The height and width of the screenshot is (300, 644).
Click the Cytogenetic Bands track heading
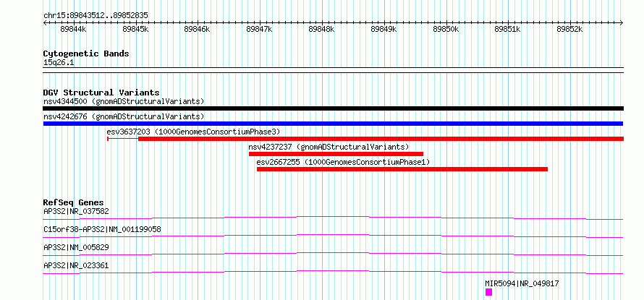click(86, 53)
